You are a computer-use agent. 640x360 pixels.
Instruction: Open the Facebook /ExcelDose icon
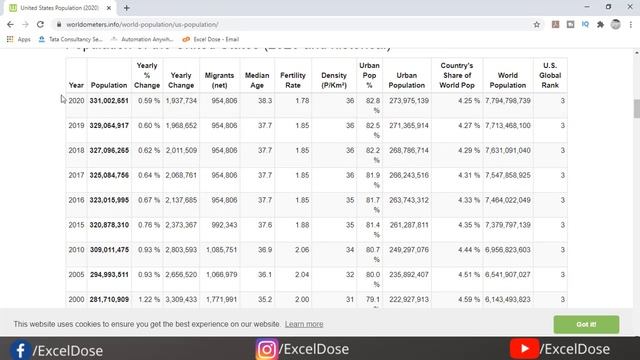click(20, 350)
